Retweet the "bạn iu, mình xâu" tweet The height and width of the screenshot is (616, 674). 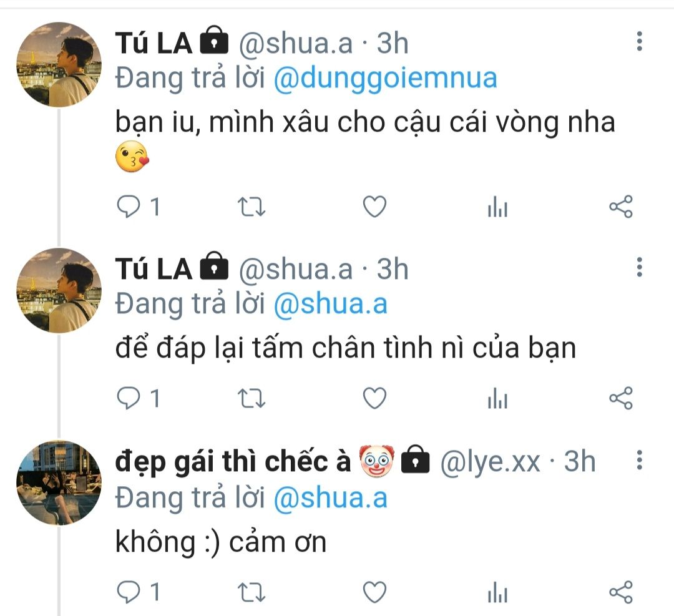[253, 207]
